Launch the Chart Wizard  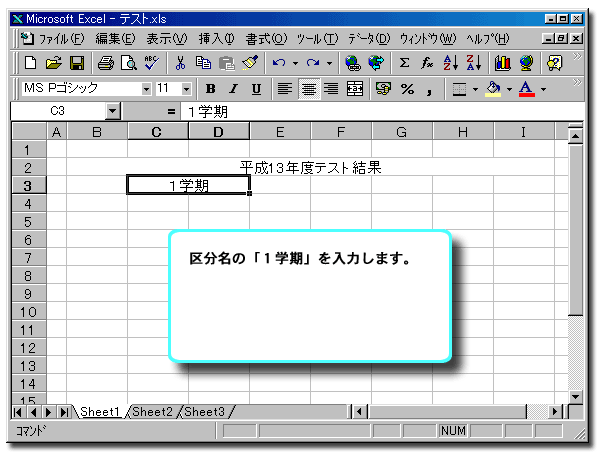(x=503, y=63)
